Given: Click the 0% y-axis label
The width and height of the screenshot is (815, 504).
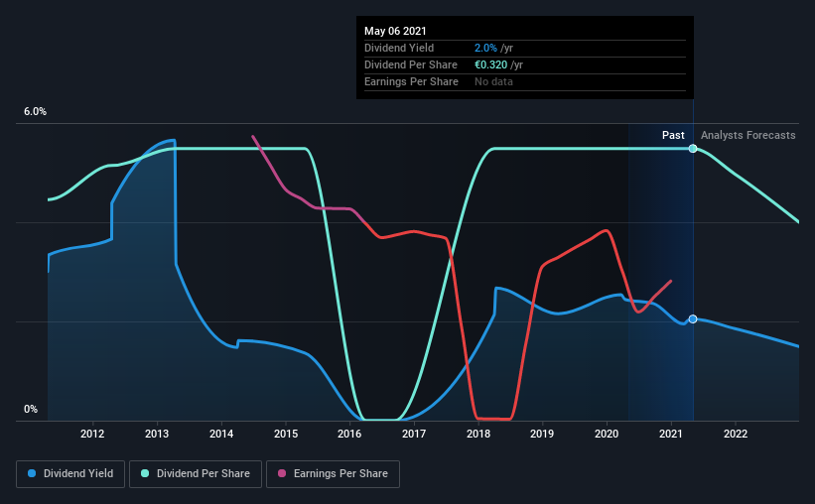Looking at the screenshot, I should tap(31, 410).
